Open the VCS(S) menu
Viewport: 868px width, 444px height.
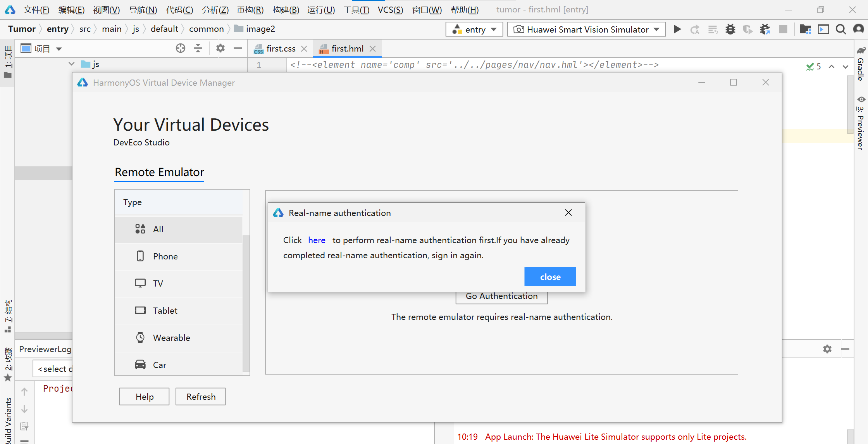point(390,10)
